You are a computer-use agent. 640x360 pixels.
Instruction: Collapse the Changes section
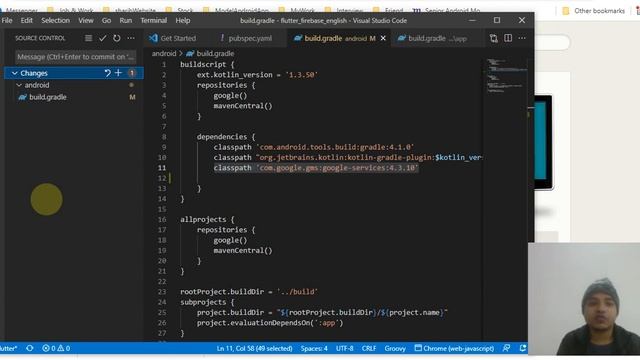pos(15,73)
